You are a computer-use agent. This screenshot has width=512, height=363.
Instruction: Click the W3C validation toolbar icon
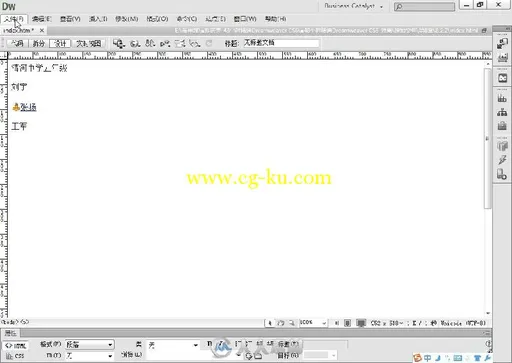point(165,43)
